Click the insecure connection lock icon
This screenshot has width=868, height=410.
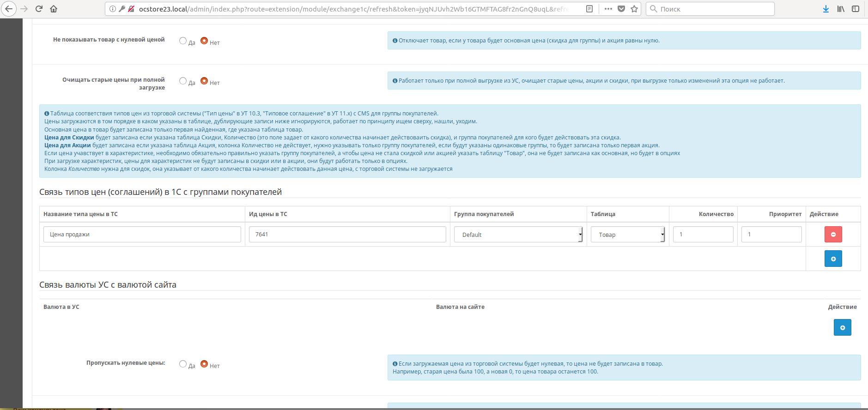pyautogui.click(x=131, y=9)
